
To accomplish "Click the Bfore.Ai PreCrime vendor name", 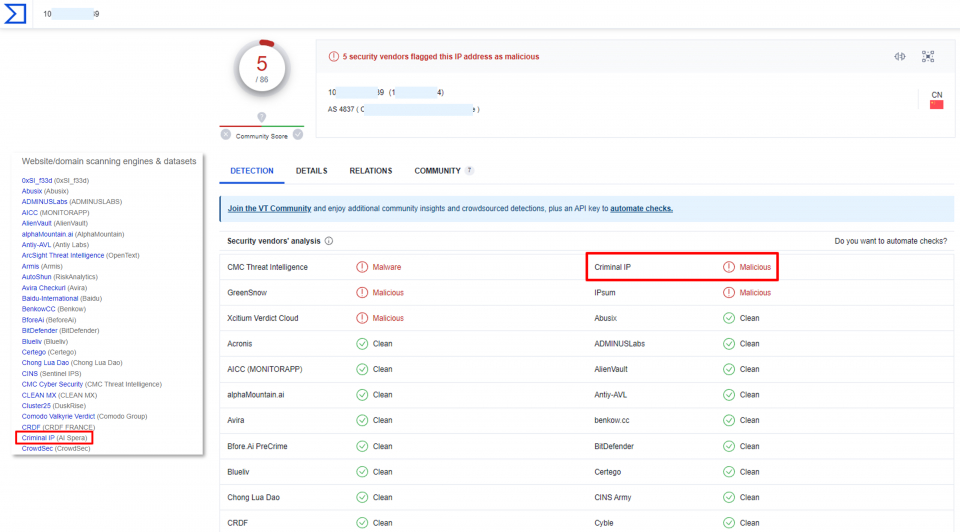I will 257,446.
